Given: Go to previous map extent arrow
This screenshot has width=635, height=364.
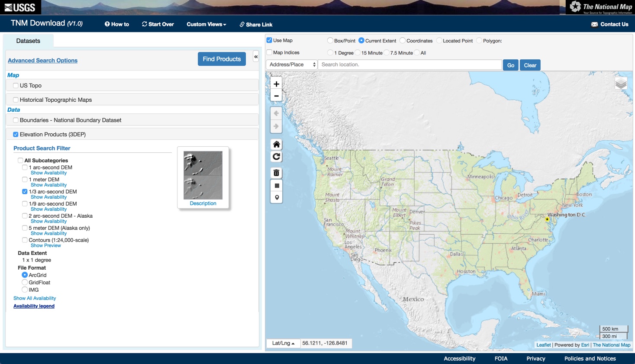Looking at the screenshot, I should pos(276,113).
